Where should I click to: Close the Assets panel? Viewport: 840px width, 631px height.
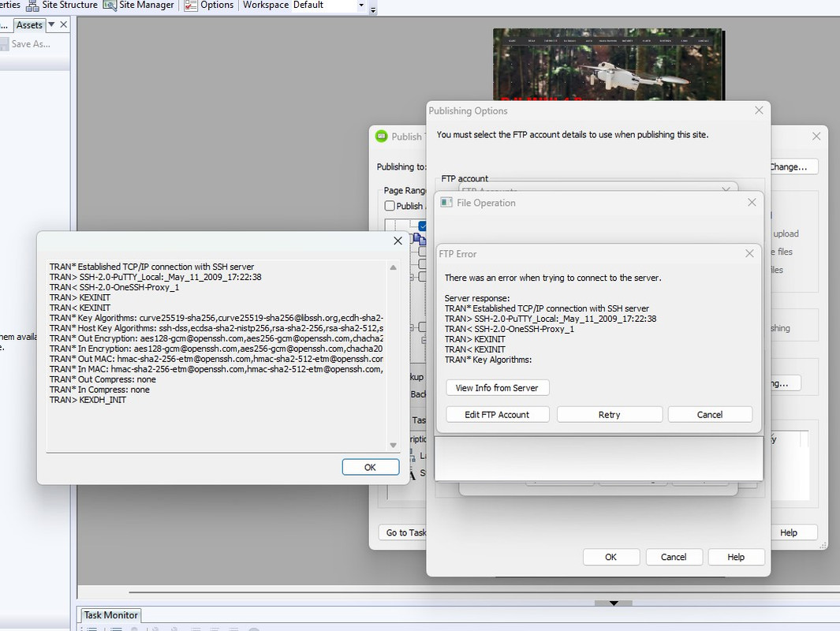click(64, 24)
